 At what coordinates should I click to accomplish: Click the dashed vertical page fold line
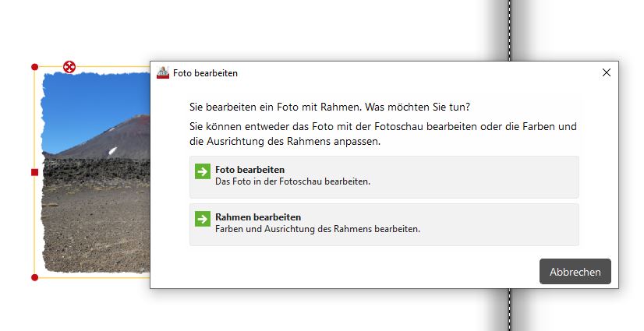pos(510,31)
